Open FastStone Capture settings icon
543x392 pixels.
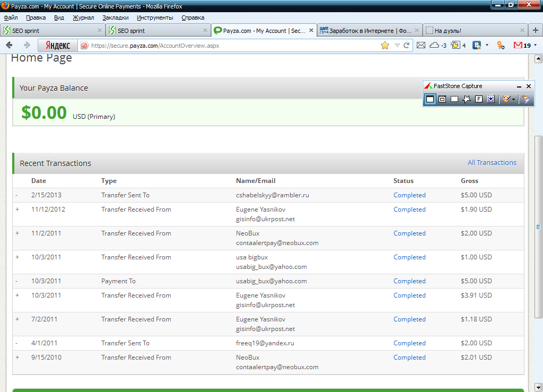526,99
